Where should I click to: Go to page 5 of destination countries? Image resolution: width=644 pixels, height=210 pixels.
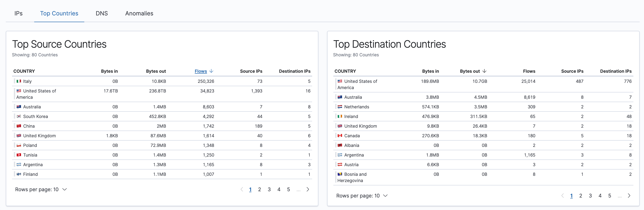coord(610,196)
